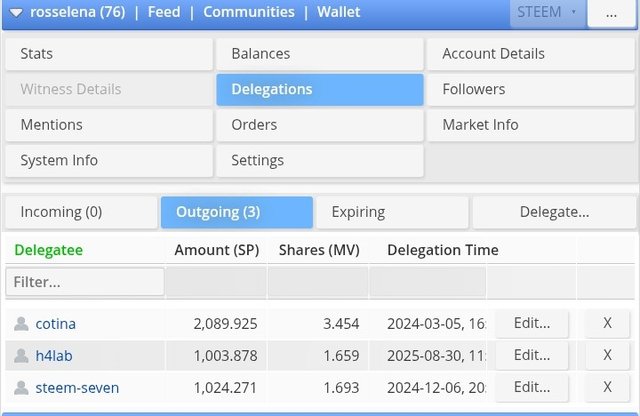
Task: Click the Delegatee filter input field
Action: (x=85, y=282)
